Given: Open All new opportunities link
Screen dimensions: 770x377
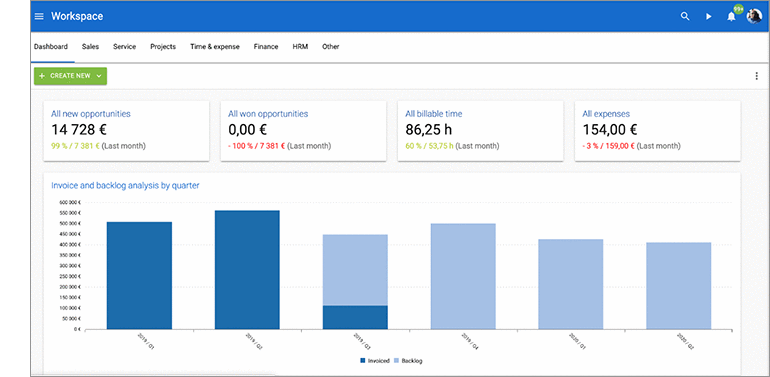Looking at the screenshot, I should pos(91,114).
